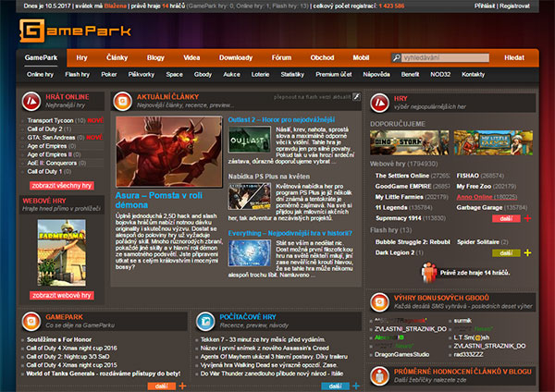Open the PS Plus article thumbnail

point(250,196)
